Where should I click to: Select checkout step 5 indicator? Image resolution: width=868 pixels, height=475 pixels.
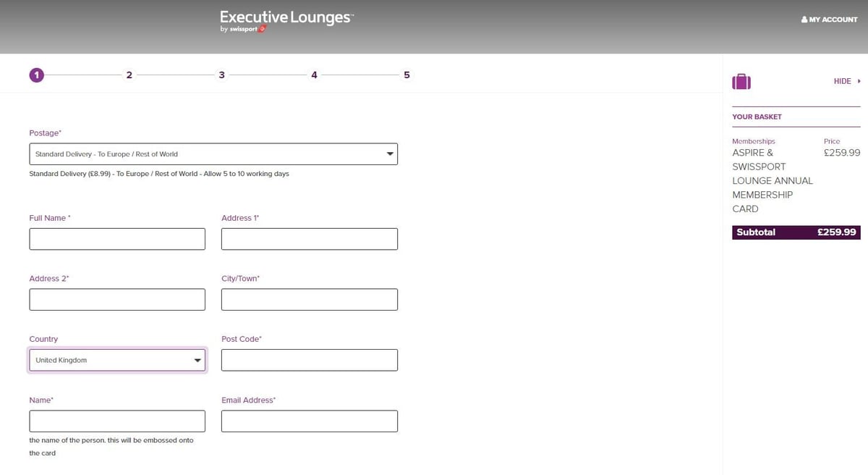(407, 75)
